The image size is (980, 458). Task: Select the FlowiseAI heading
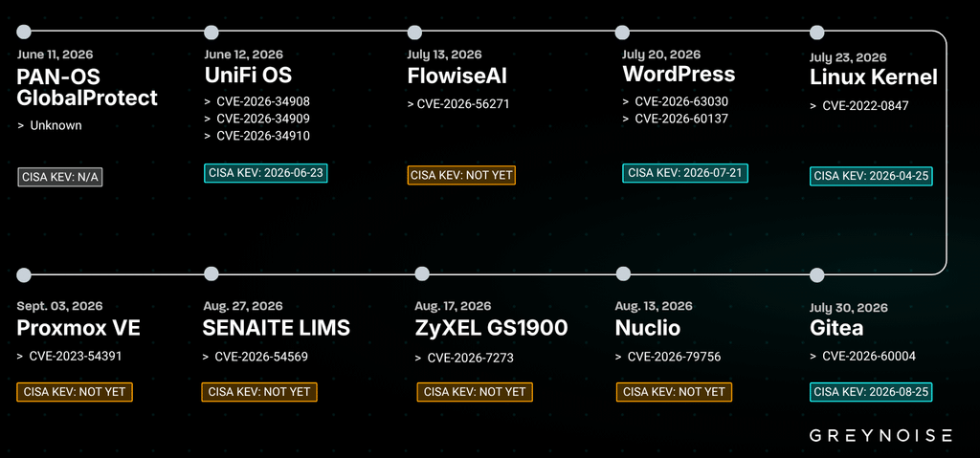(457, 76)
